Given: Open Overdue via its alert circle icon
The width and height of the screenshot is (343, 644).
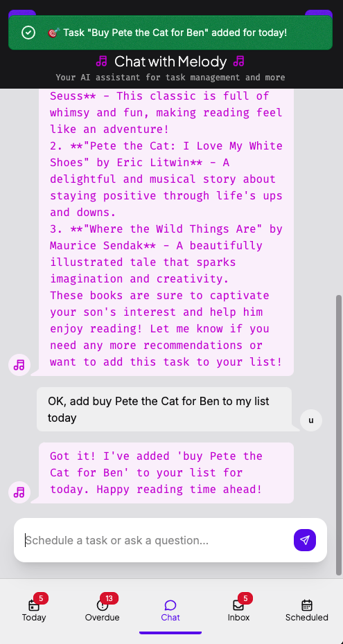Looking at the screenshot, I should 102,605.
